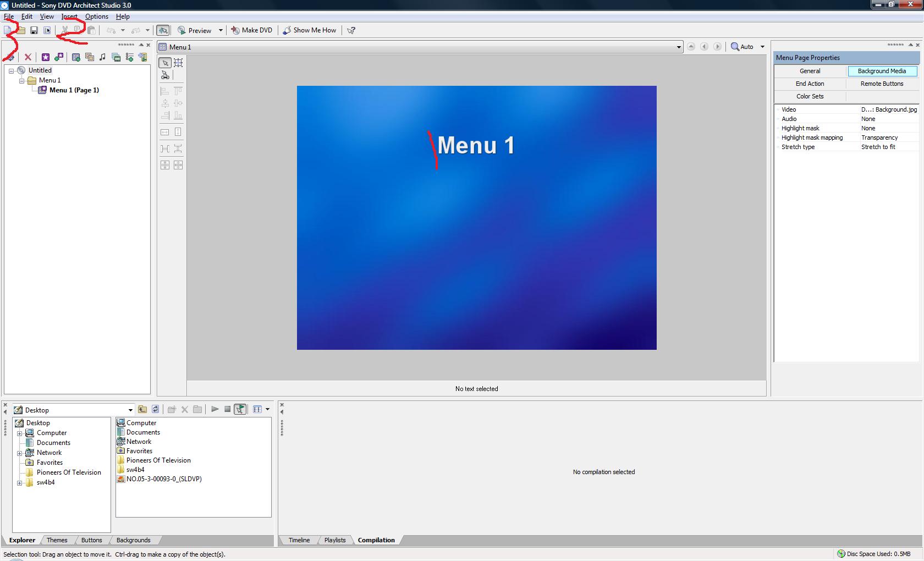Refresh the Explorer file list
924x561 pixels.
(156, 409)
